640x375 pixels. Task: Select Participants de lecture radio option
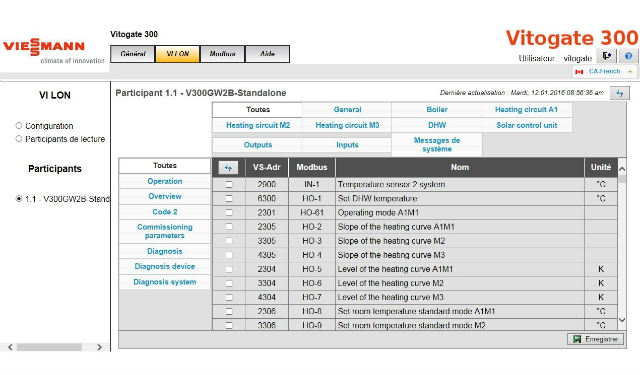coord(19,139)
